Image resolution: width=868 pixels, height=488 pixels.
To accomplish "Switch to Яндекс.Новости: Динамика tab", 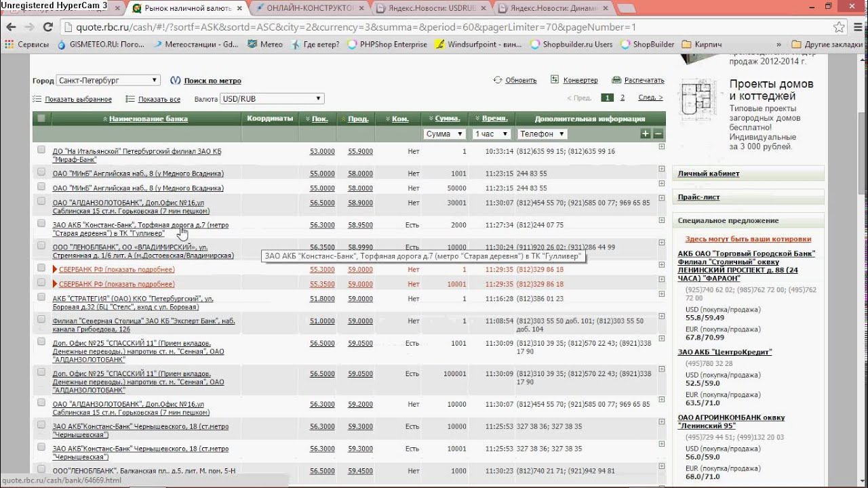I will 553,8.
